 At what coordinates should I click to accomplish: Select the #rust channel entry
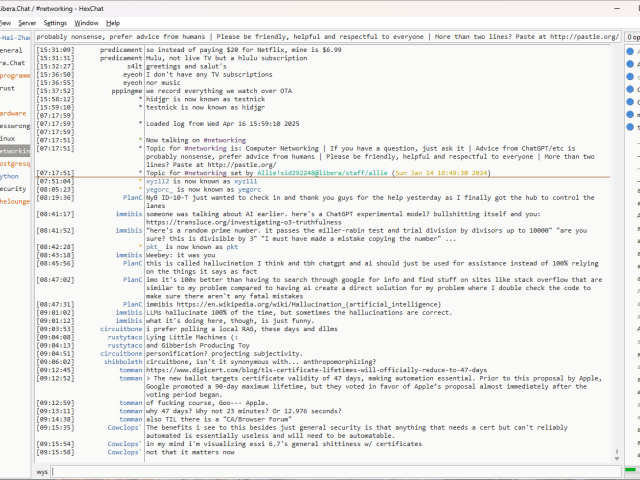click(9, 88)
